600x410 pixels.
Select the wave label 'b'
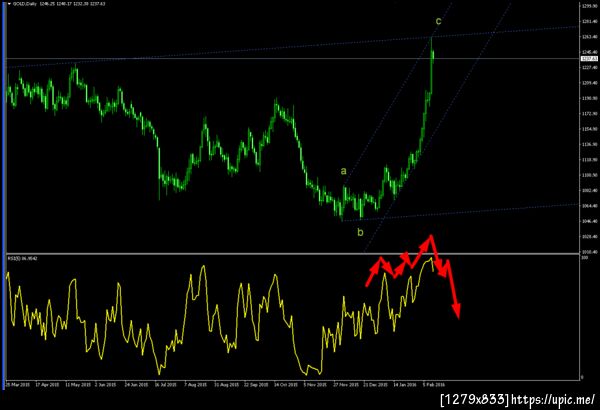360,232
